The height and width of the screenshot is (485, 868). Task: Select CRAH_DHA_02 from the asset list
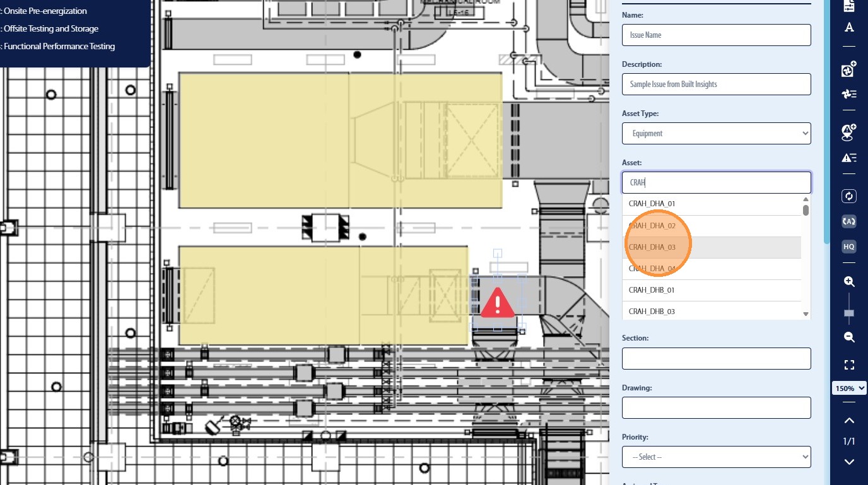point(712,225)
